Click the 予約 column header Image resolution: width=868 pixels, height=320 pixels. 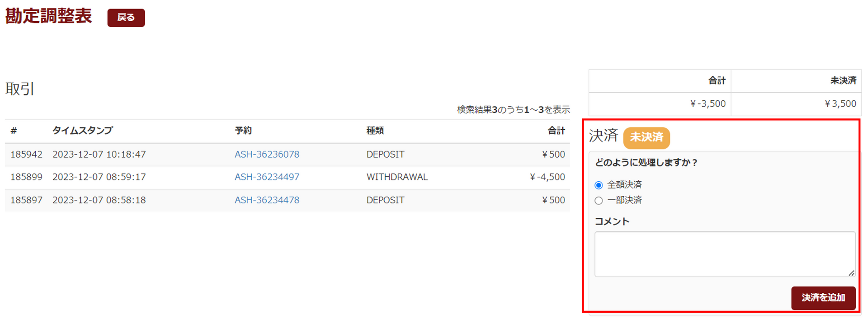click(x=243, y=131)
